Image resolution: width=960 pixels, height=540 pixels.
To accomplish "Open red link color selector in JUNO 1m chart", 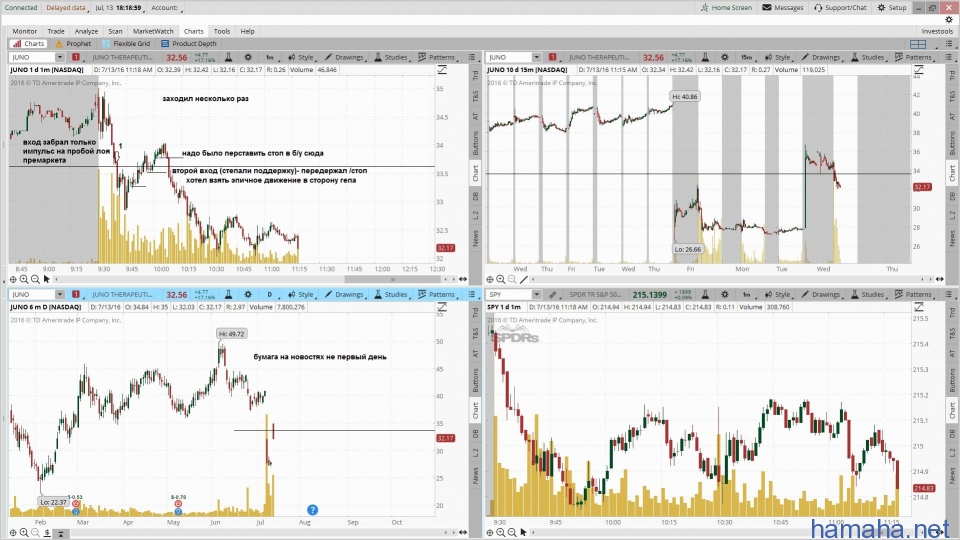I will point(76,57).
